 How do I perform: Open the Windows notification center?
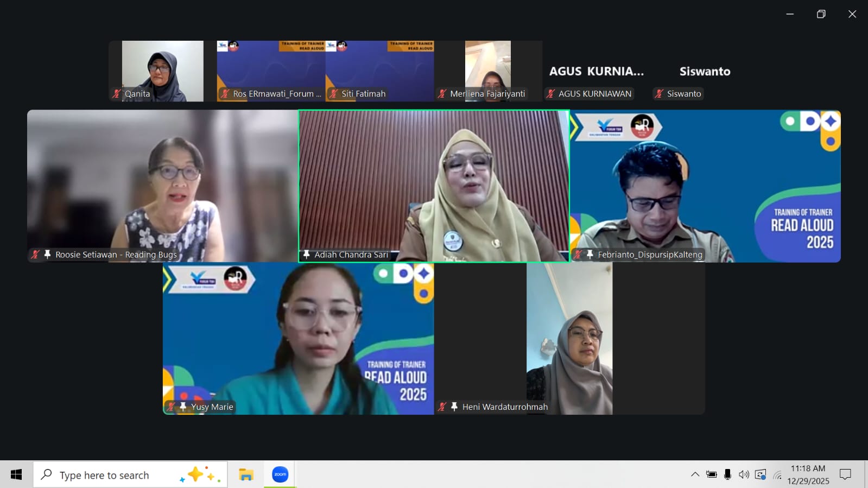tap(845, 474)
